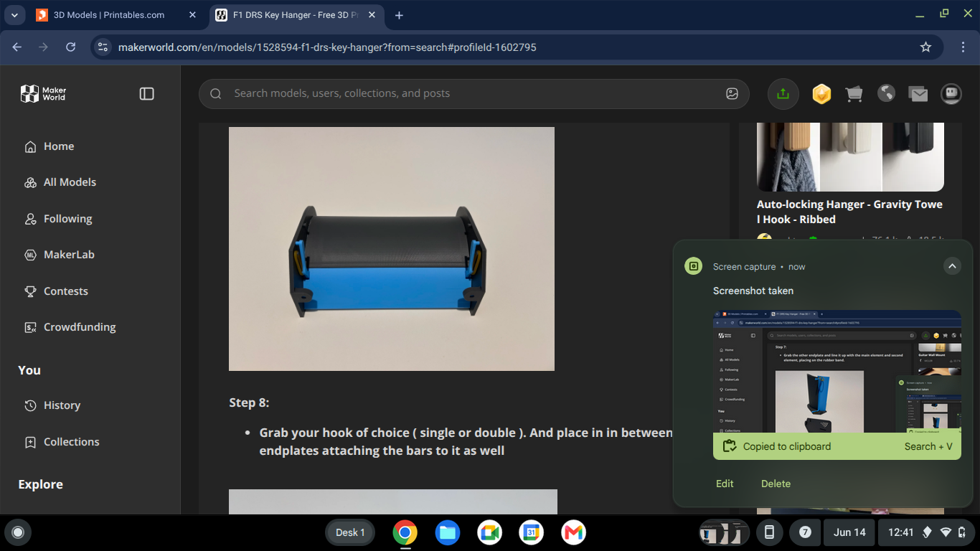Open the user profile avatar
Screen dimensions: 980x551
pyautogui.click(x=951, y=93)
